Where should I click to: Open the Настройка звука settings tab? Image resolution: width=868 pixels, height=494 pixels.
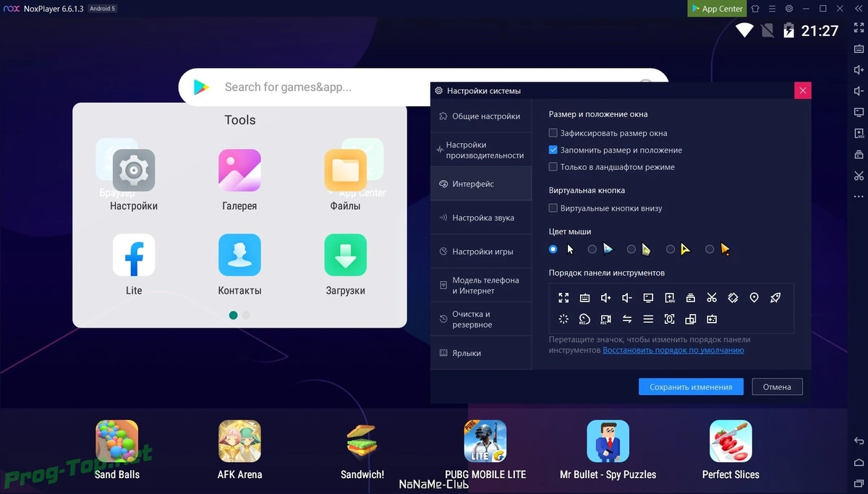pyautogui.click(x=481, y=218)
